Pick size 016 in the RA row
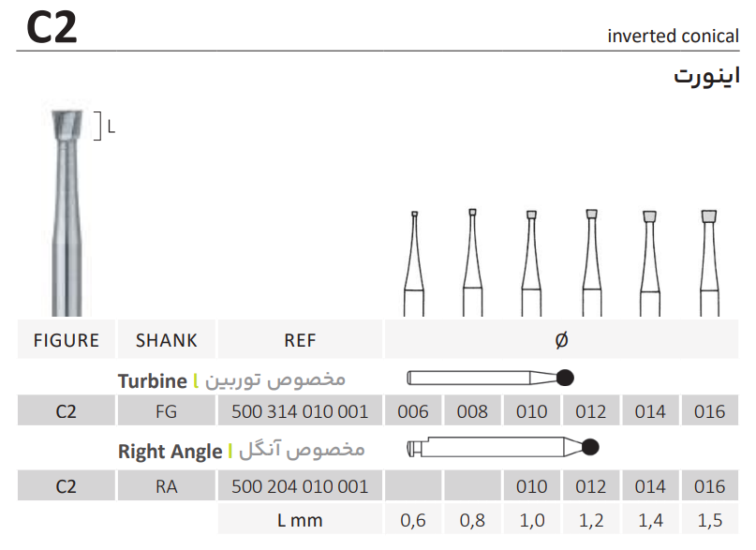 point(710,486)
